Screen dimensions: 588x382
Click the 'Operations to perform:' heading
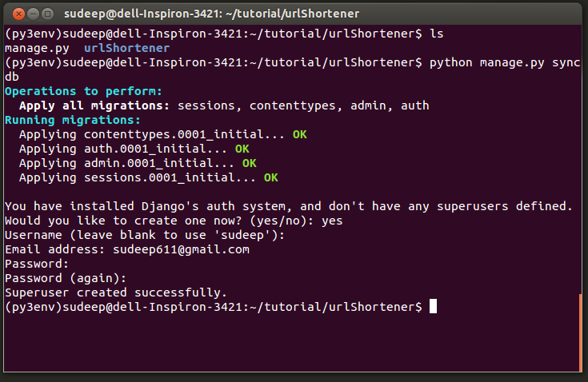tap(83, 91)
